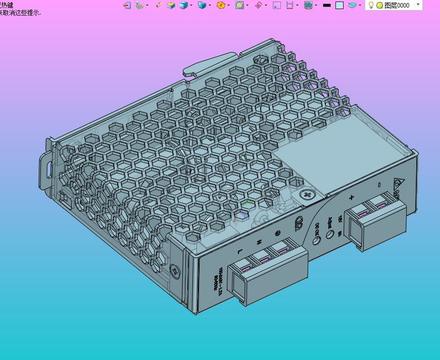Click the purple square frame icon
The width and height of the screenshot is (440, 360).
276,5
